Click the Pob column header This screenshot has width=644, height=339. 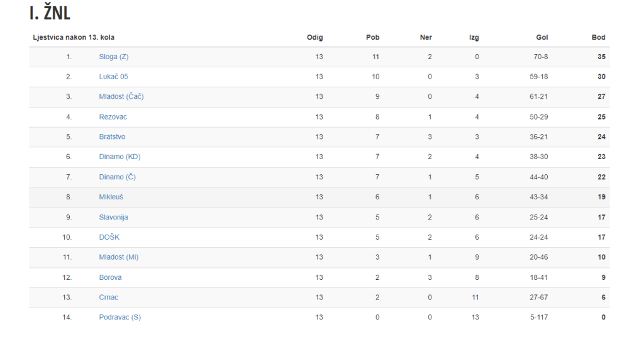(x=373, y=38)
